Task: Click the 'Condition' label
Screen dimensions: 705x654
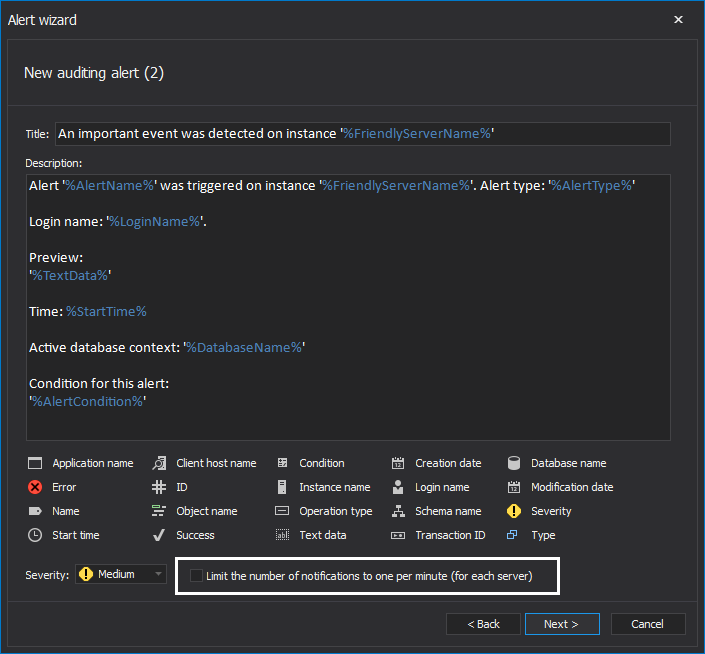Action: click(x=322, y=463)
